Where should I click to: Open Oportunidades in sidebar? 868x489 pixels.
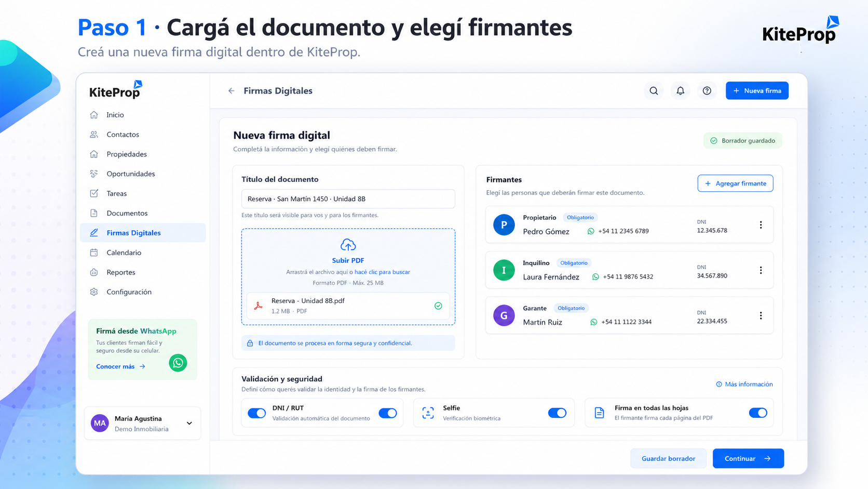(x=143, y=174)
